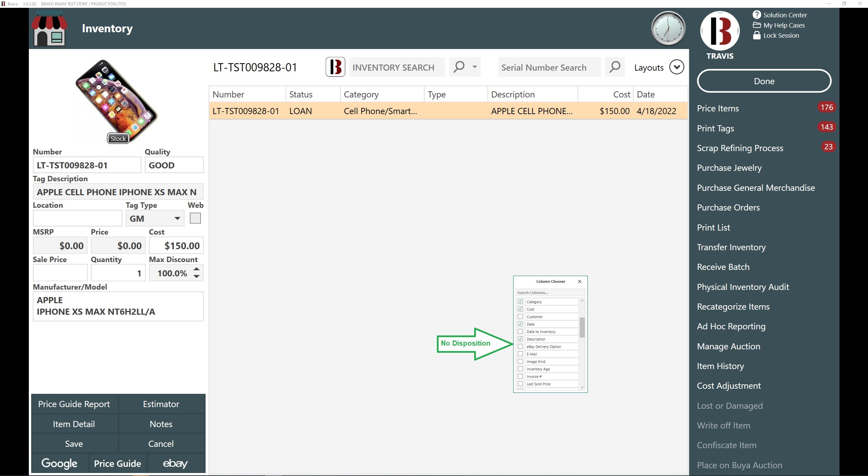This screenshot has width=868, height=476.
Task: Click the Bravo B logo above TRAVIS
Action: pyautogui.click(x=720, y=31)
